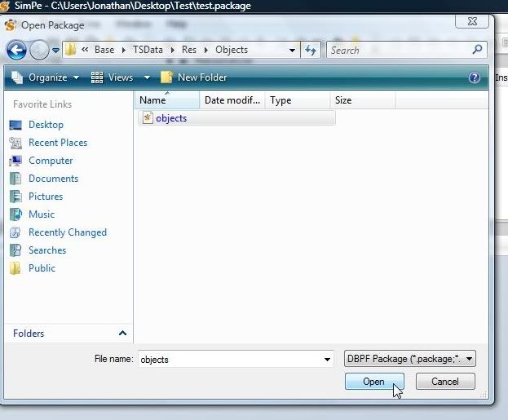Open the Computer favorite link
Image resolution: width=508 pixels, height=420 pixels.
[x=51, y=161]
